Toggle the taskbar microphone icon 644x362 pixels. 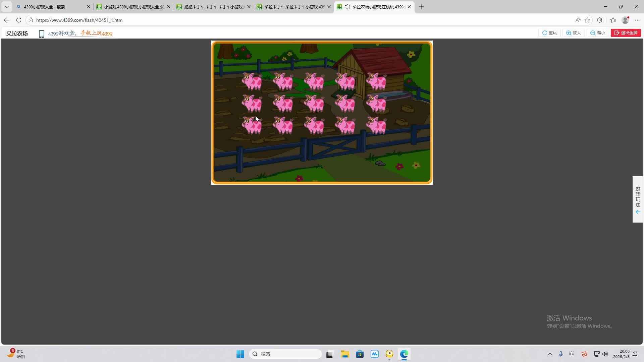560,354
